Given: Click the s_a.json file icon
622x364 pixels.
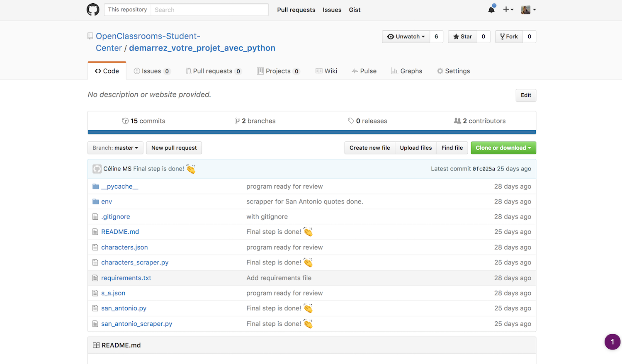Looking at the screenshot, I should pyautogui.click(x=95, y=293).
